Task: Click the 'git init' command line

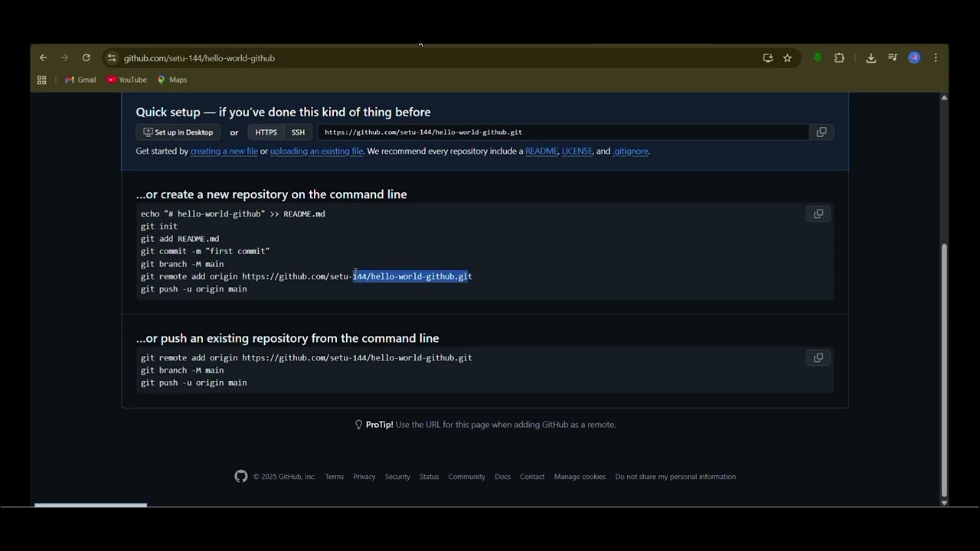Action: 159,227
